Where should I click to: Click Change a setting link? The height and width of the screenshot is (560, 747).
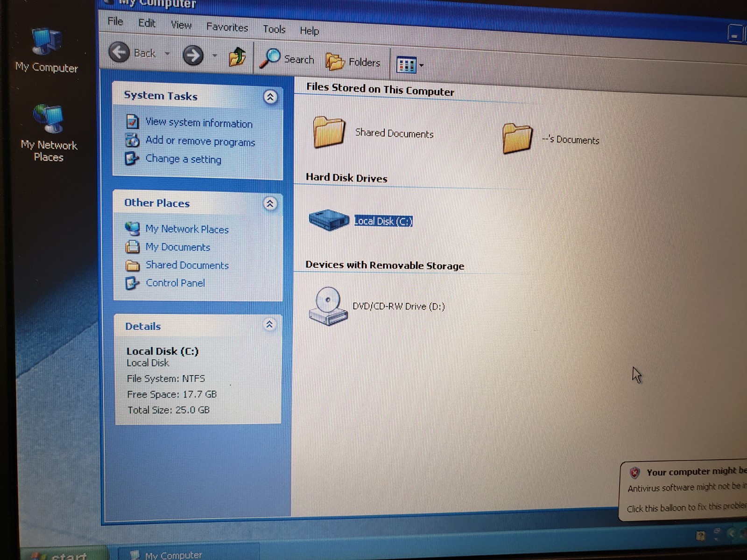183,159
